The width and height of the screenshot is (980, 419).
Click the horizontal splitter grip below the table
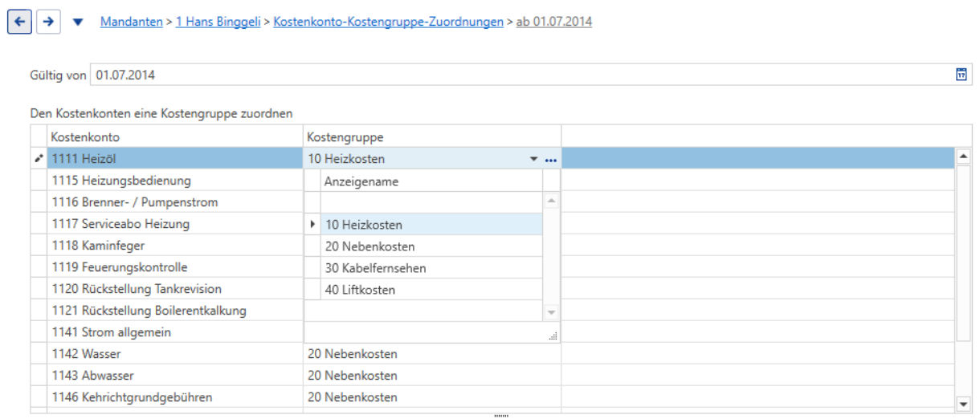point(501,416)
